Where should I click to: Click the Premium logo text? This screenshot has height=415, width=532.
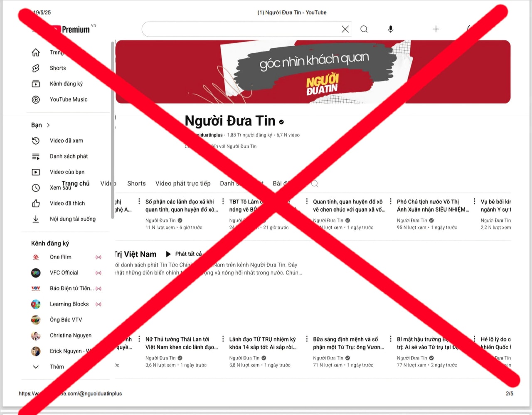76,30
